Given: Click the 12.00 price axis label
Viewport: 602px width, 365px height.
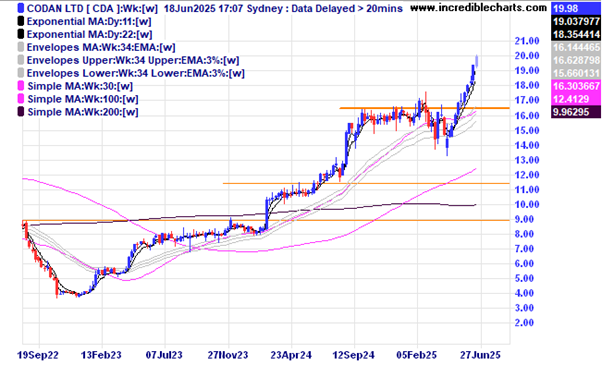Looking at the screenshot, I should point(527,175).
